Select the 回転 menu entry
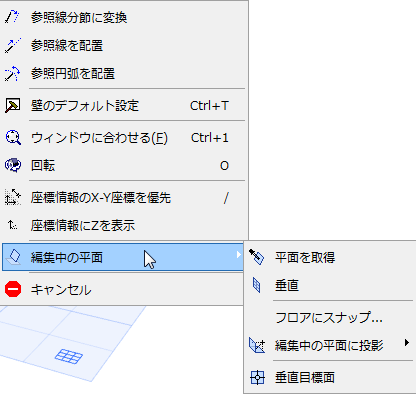This screenshot has height=394, width=416. click(x=123, y=165)
